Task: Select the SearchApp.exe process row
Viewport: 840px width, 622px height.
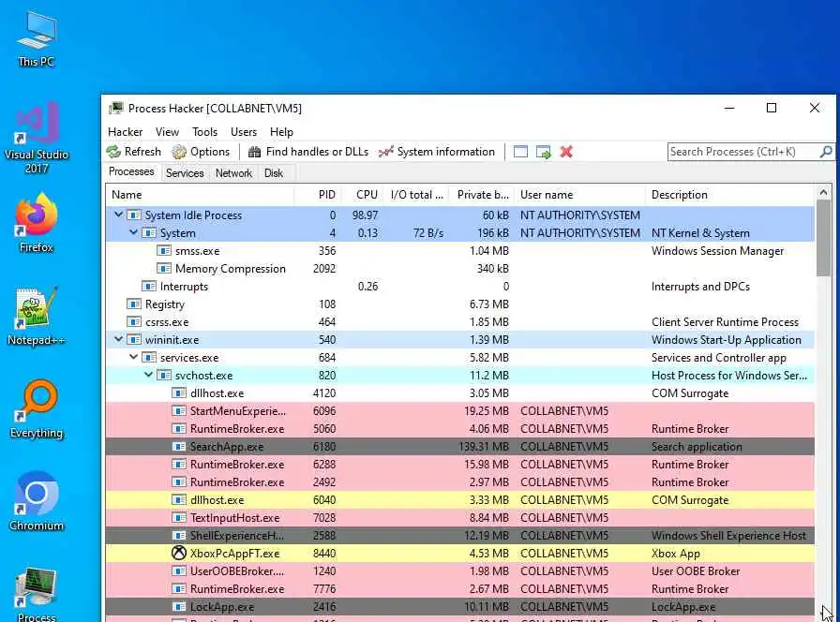Action: tap(460, 447)
